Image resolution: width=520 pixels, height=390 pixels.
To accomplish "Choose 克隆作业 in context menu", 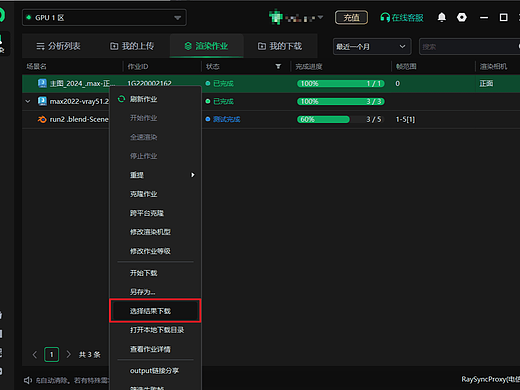I will click(155, 194).
